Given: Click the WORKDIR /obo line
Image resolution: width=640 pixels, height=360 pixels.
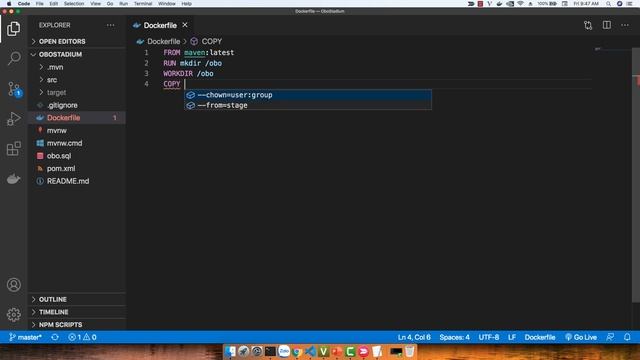Looking at the screenshot, I should point(188,73).
